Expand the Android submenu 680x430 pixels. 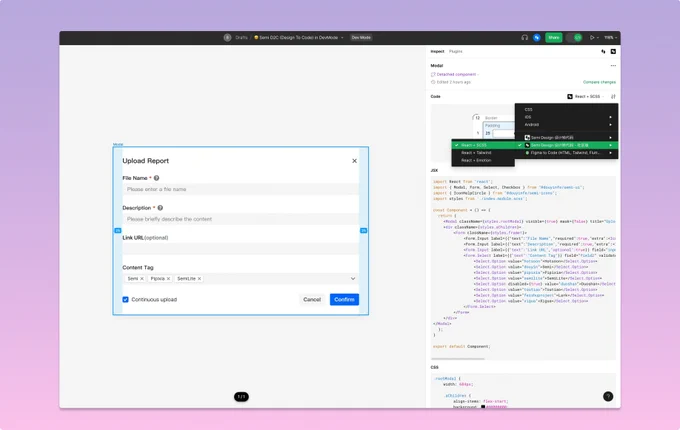pyautogui.click(x=566, y=125)
